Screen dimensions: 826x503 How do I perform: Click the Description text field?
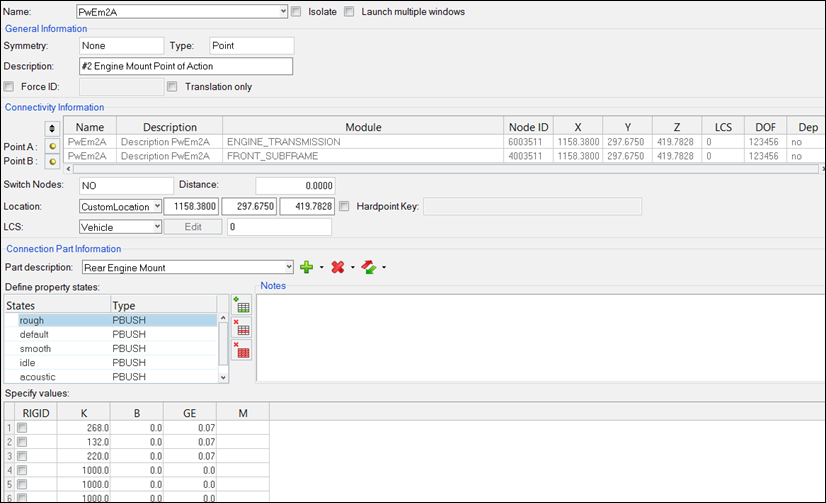[x=185, y=66]
